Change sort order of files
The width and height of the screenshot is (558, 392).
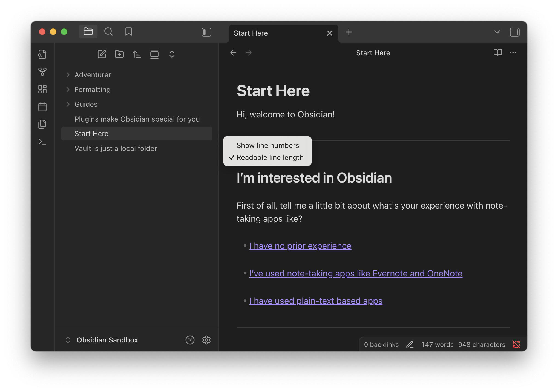[x=137, y=54]
